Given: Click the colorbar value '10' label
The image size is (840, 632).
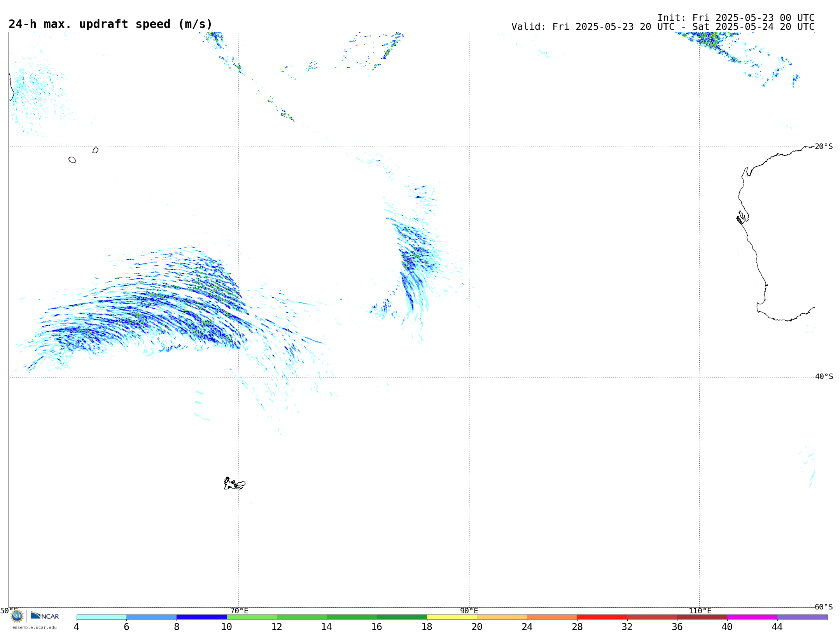Looking at the screenshot, I should 227,627.
